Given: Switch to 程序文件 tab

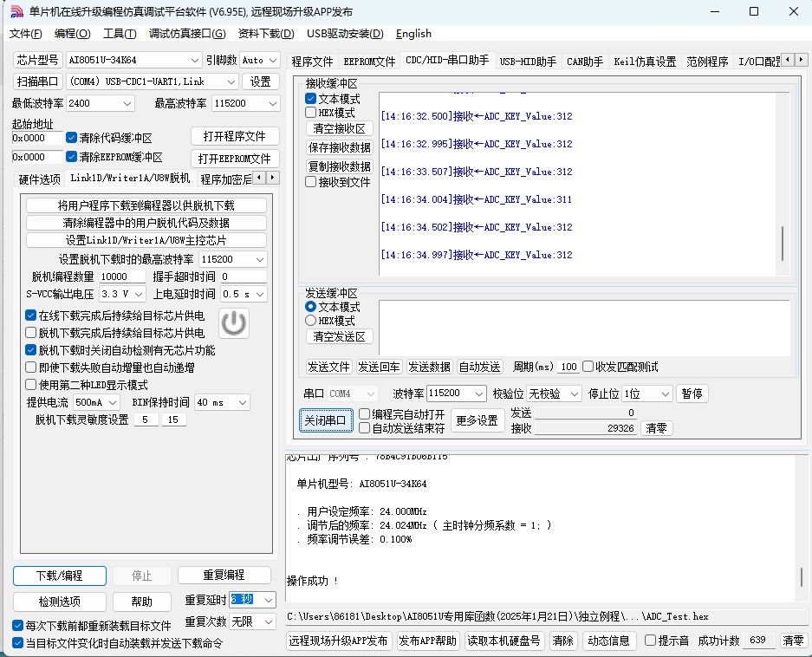Looking at the screenshot, I should click(x=312, y=62).
